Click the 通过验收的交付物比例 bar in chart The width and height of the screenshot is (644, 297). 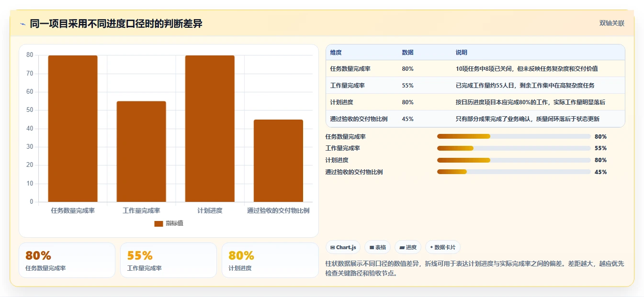[278, 161]
